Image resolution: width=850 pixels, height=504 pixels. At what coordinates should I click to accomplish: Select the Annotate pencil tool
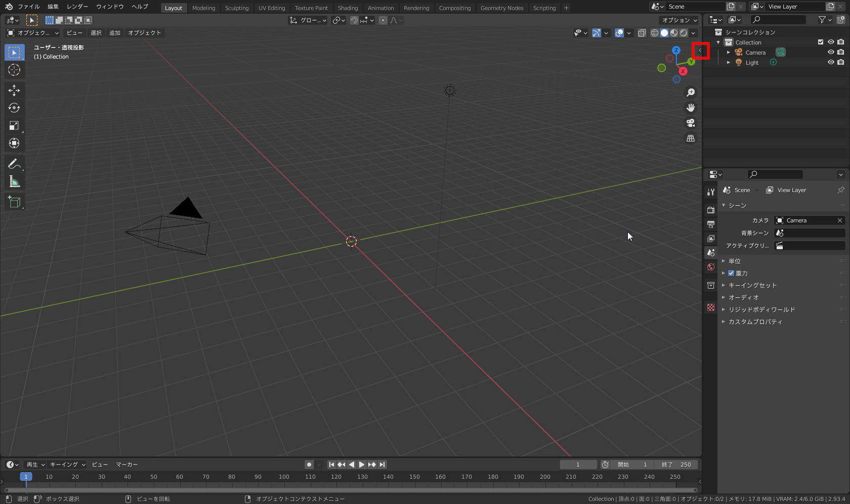[x=14, y=164]
